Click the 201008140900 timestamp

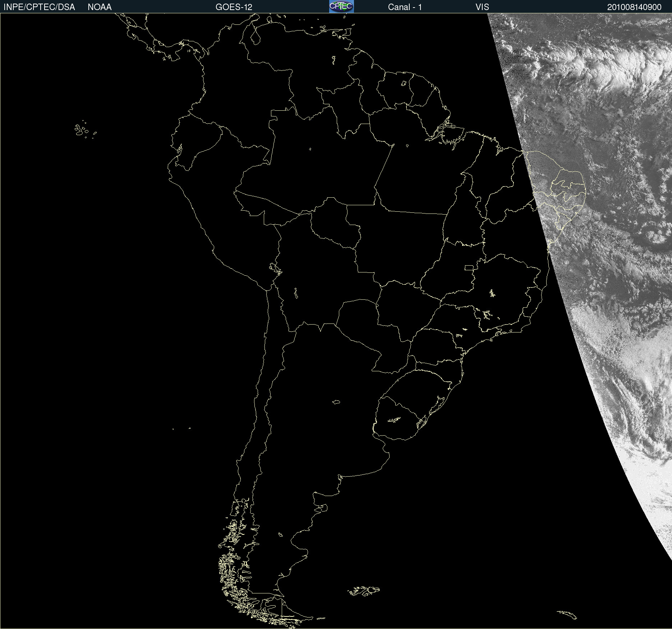click(634, 7)
